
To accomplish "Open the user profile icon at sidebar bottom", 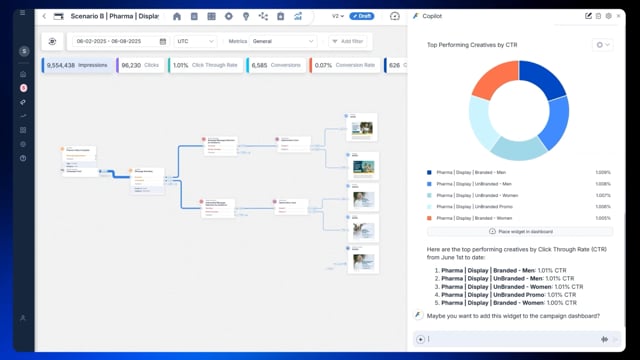I will click(23, 318).
